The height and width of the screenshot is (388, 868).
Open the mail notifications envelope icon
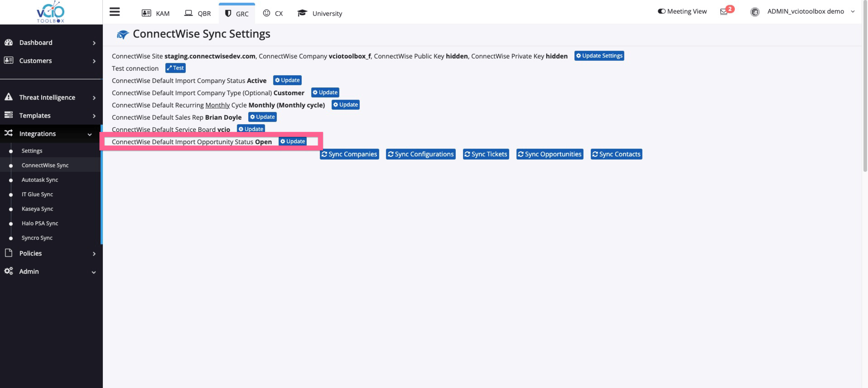tap(723, 12)
